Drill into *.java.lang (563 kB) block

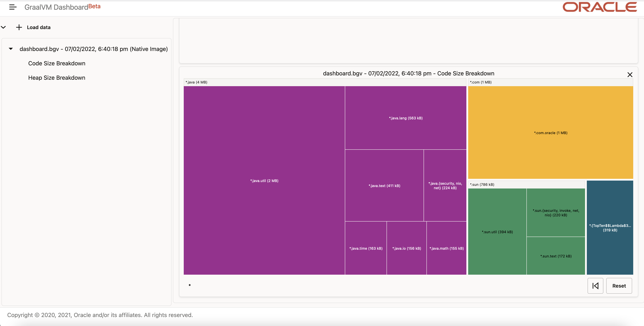[406, 118]
